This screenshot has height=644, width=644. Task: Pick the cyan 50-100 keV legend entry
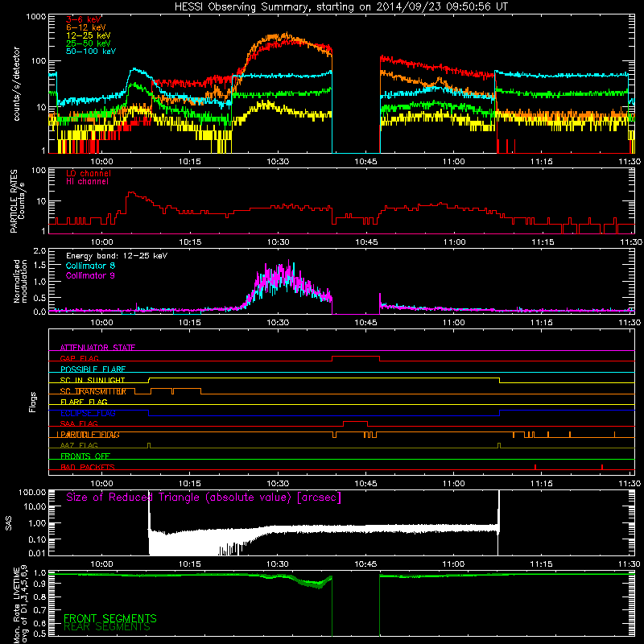(91, 52)
